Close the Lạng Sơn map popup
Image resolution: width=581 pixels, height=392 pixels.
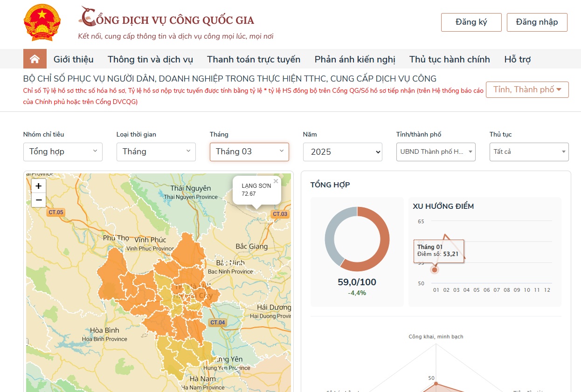tap(276, 181)
